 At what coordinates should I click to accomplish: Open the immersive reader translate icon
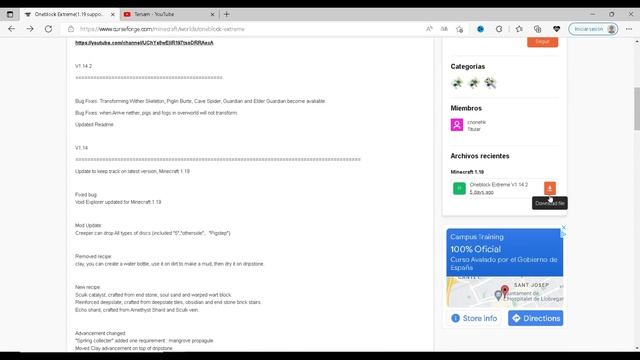click(x=444, y=29)
